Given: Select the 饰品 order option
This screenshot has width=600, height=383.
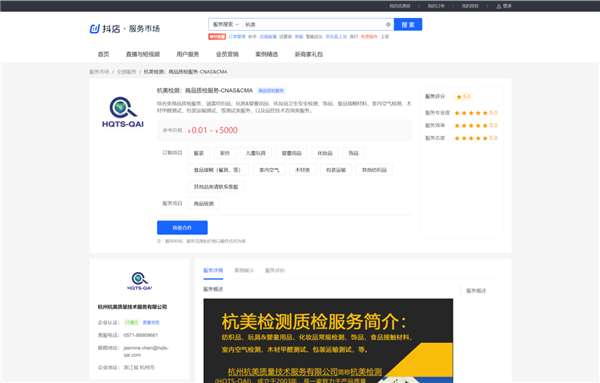Looking at the screenshot, I should 354,153.
